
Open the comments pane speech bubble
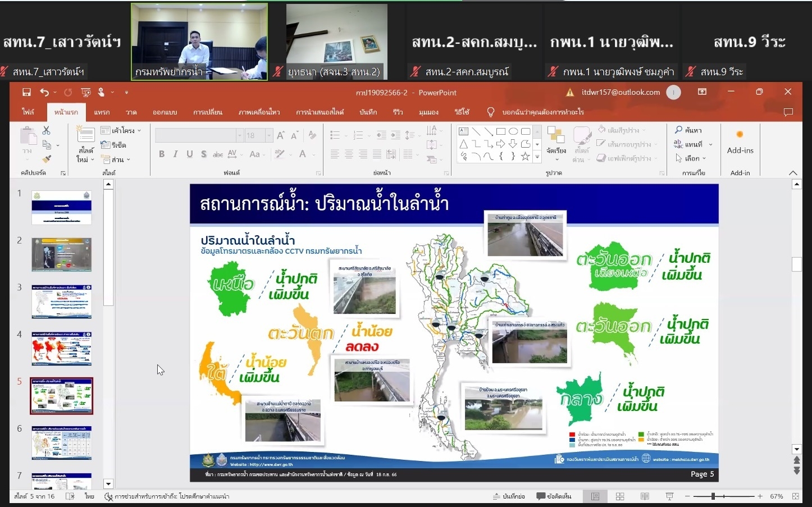(788, 112)
